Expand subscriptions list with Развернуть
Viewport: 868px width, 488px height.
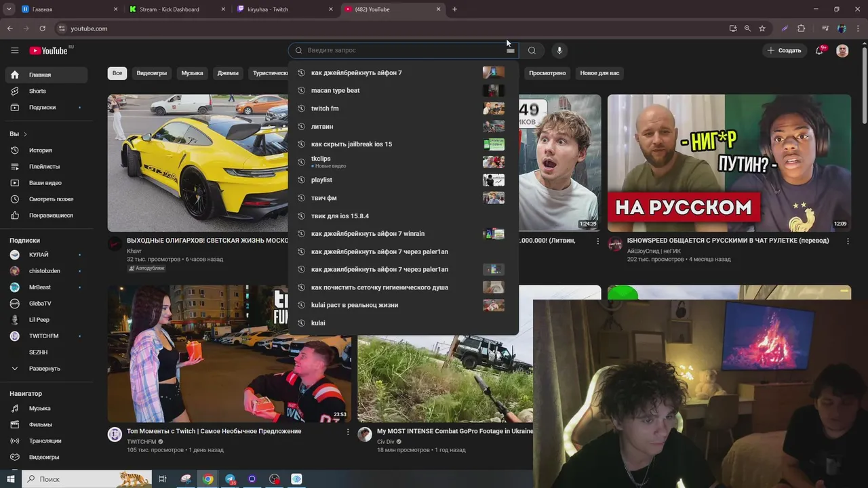coord(46,368)
